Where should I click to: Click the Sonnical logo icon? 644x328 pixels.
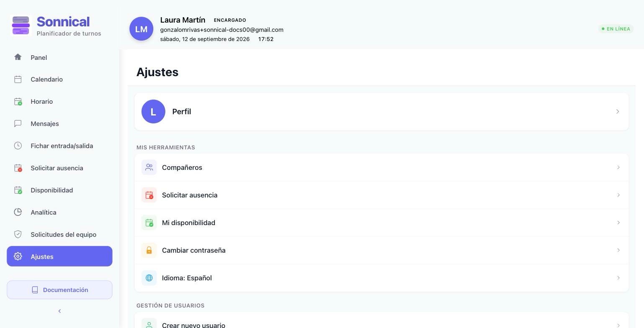click(x=21, y=26)
